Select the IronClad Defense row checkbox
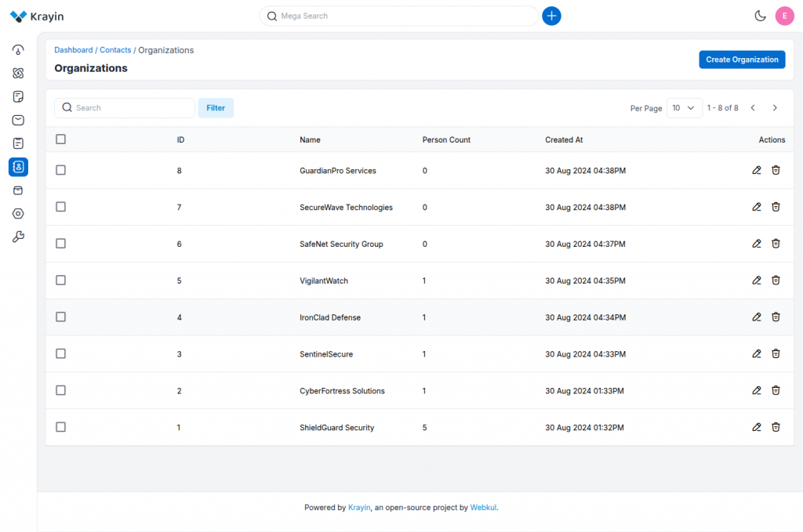 [x=61, y=317]
